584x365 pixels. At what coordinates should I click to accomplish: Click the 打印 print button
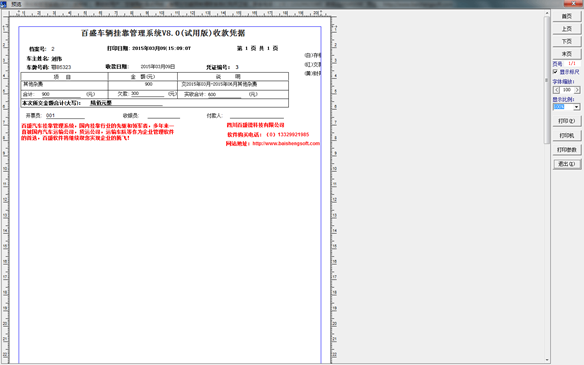[x=566, y=121]
